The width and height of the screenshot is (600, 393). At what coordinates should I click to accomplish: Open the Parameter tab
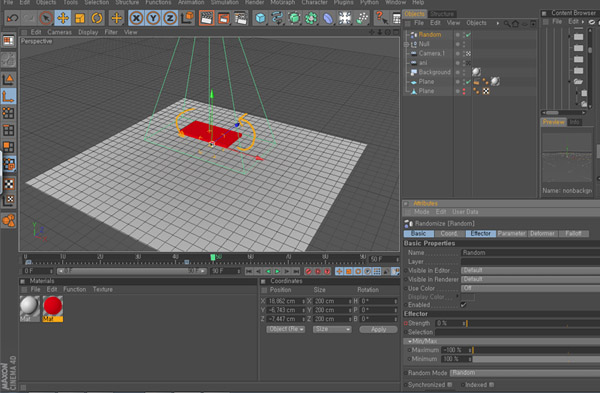(x=512, y=233)
